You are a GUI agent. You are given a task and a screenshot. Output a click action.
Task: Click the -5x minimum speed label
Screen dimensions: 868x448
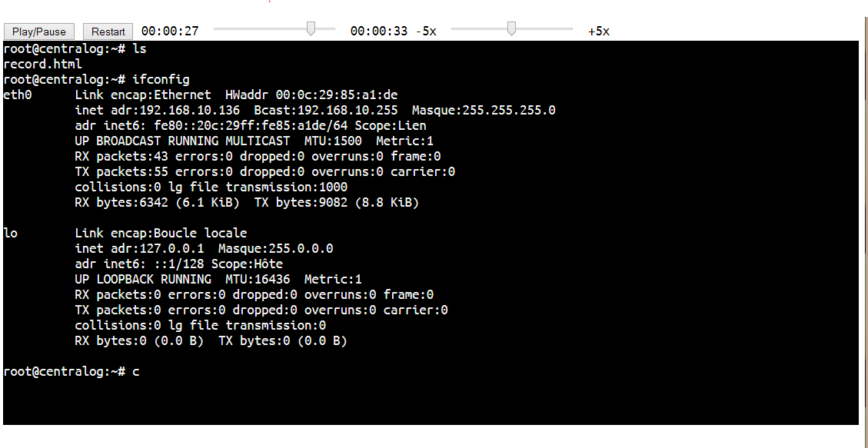[426, 32]
